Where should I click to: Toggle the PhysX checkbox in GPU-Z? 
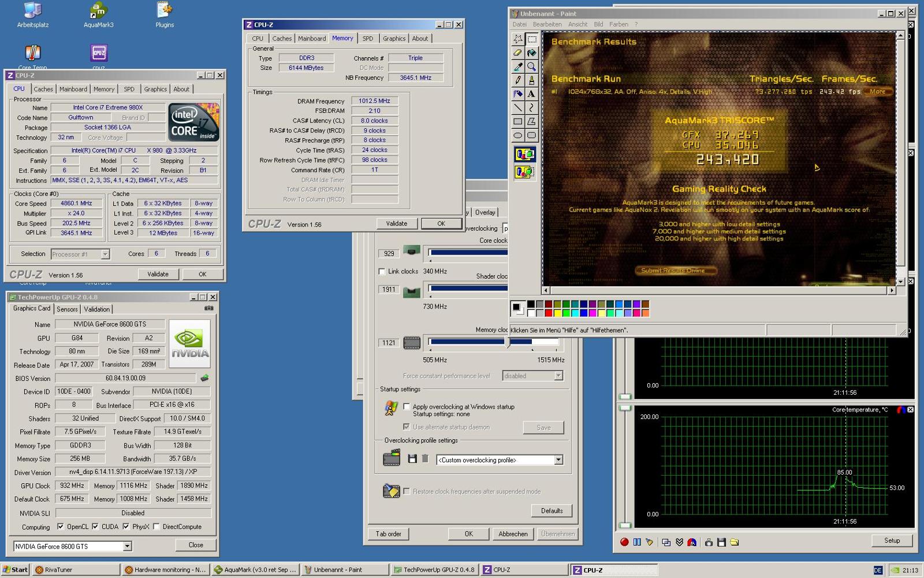(125, 527)
